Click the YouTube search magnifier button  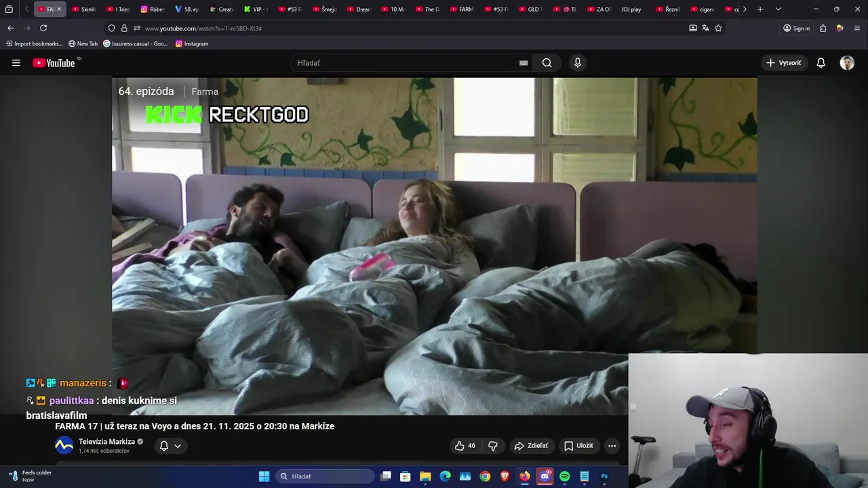pyautogui.click(x=547, y=63)
